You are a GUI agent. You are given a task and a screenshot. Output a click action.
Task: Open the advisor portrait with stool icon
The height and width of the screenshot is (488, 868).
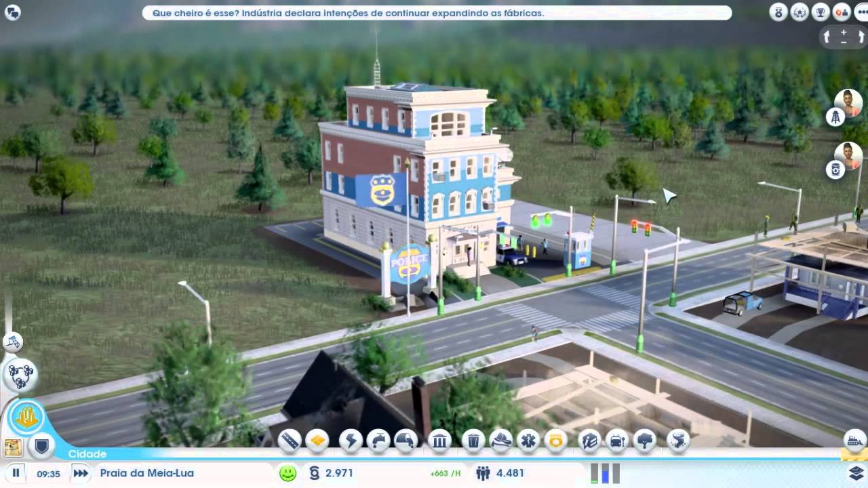(x=848, y=102)
